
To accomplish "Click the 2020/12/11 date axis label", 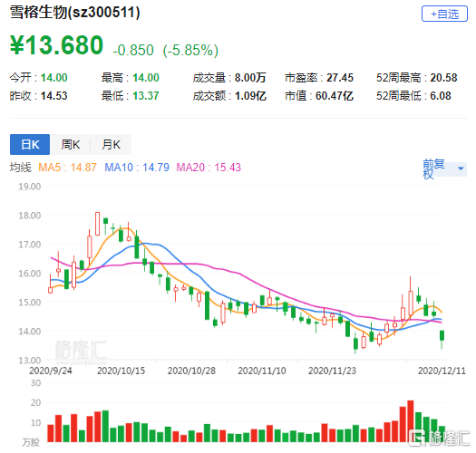I will click(x=442, y=371).
